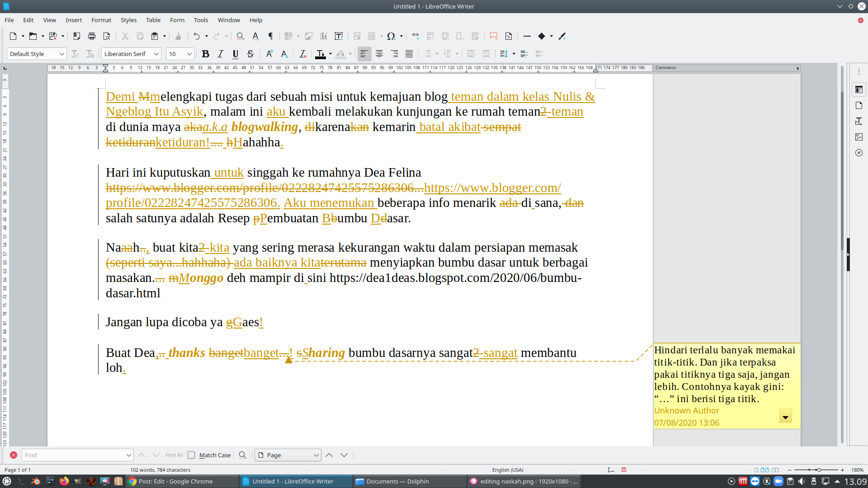
Task: Click English (USA) language in status bar
Action: pos(508,470)
